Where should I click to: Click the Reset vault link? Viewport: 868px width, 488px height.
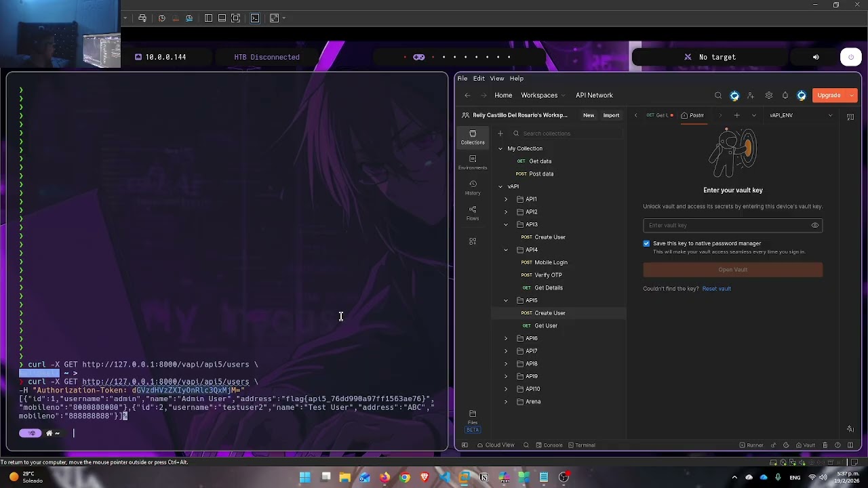point(717,289)
